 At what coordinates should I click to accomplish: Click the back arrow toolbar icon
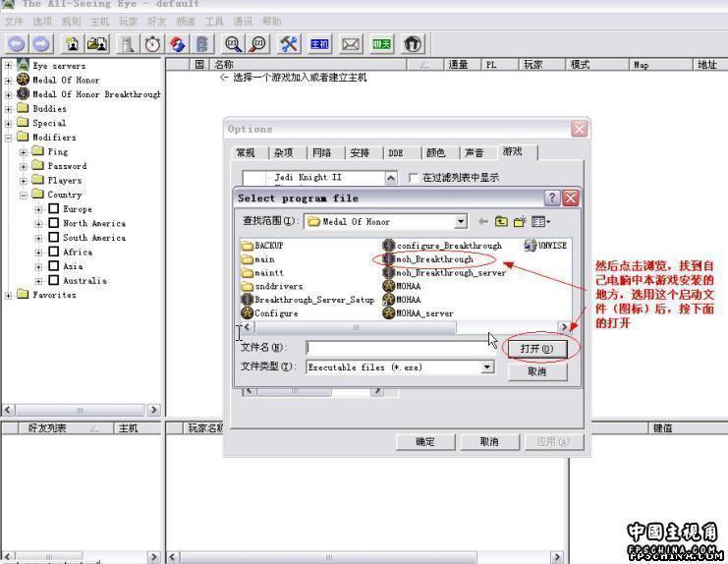pos(17,44)
